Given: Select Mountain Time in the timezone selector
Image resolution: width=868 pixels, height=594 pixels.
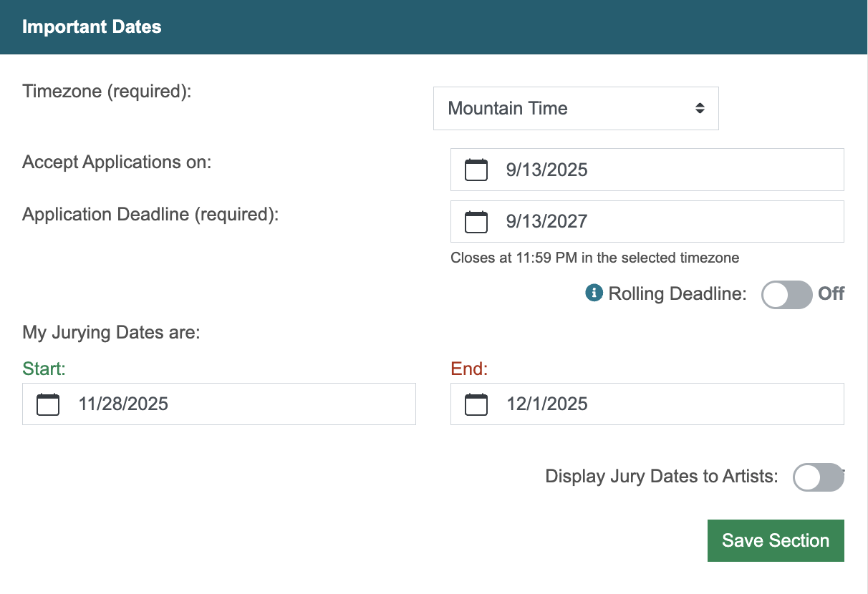Looking at the screenshot, I should pyautogui.click(x=576, y=108).
